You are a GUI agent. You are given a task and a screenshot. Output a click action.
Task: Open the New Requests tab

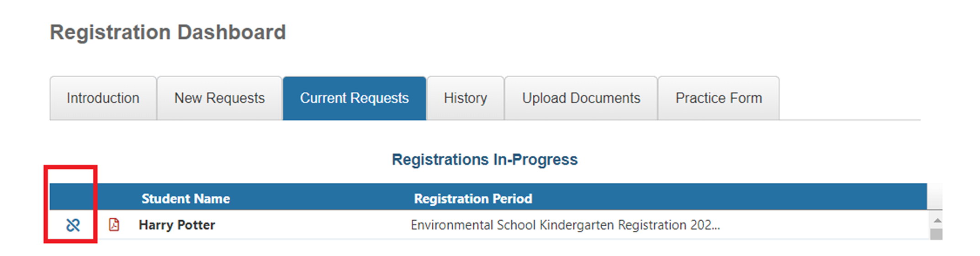click(x=219, y=98)
